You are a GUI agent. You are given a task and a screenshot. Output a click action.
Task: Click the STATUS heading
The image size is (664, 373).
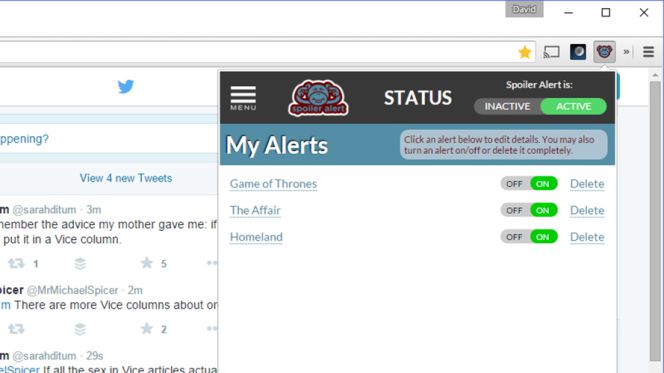pyautogui.click(x=418, y=98)
